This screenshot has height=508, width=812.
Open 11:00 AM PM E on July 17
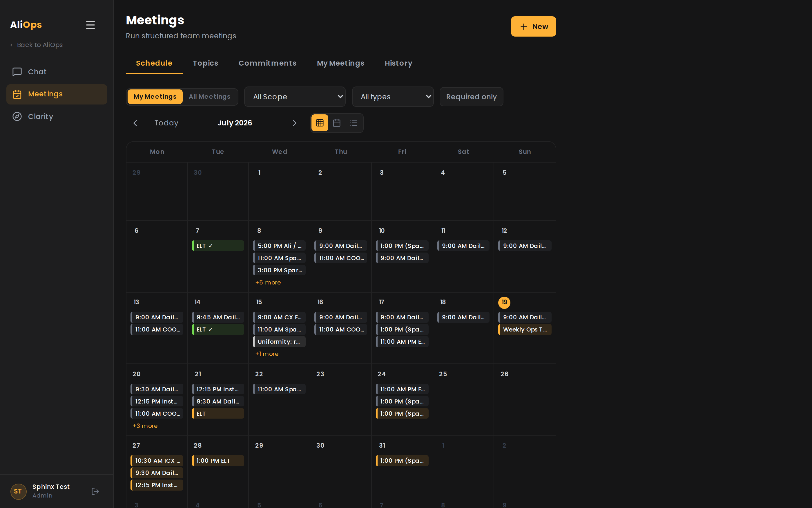tap(402, 342)
